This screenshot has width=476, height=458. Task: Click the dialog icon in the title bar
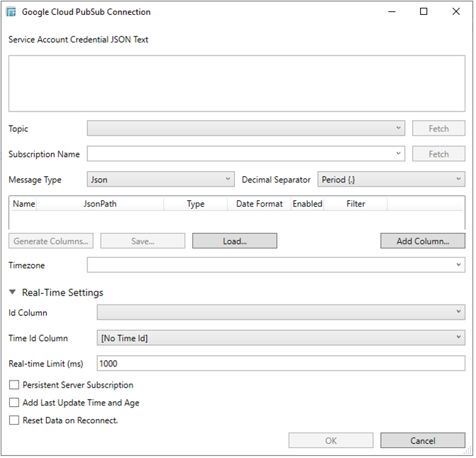pyautogui.click(x=11, y=12)
